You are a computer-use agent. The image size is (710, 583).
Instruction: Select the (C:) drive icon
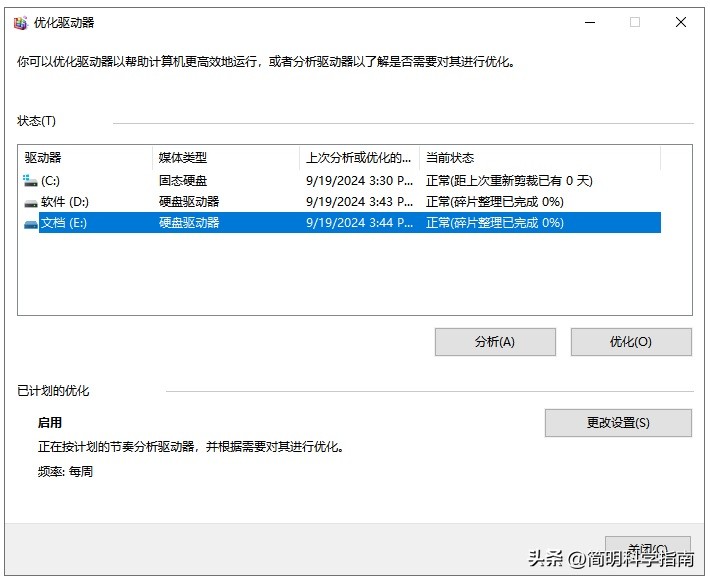pos(30,181)
